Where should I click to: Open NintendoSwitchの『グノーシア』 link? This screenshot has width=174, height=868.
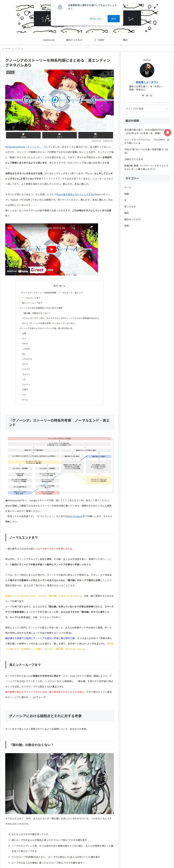(23, 147)
